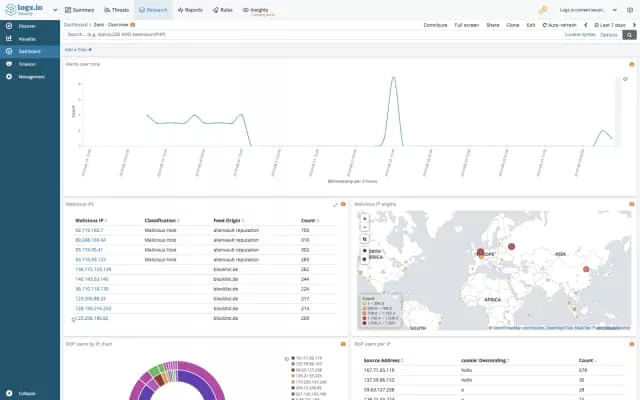Click the Share button

point(492,23)
